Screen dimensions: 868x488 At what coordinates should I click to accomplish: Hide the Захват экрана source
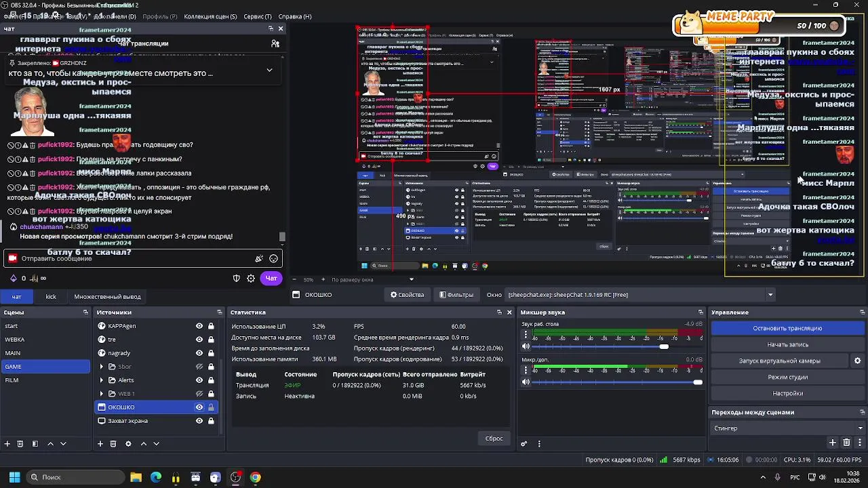199,421
